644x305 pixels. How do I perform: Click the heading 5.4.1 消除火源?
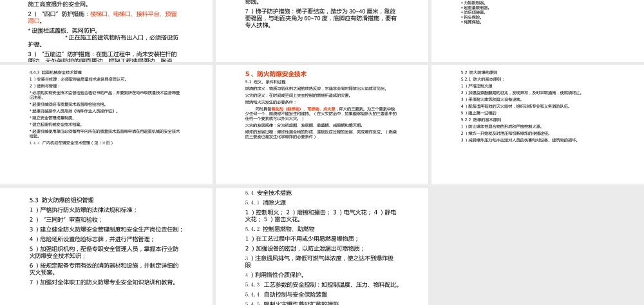(x=265, y=202)
